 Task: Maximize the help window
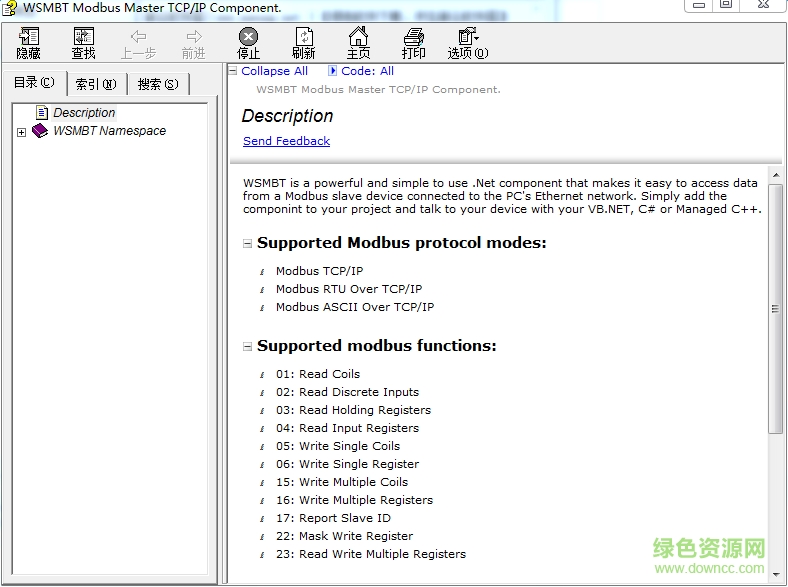click(x=726, y=5)
